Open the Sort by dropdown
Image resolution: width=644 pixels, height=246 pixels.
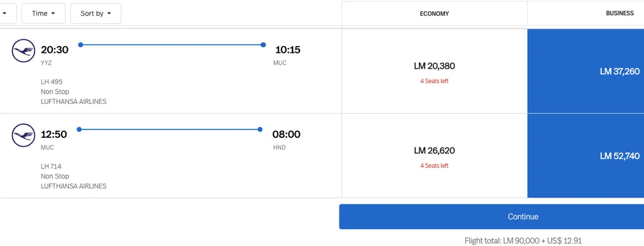click(96, 14)
